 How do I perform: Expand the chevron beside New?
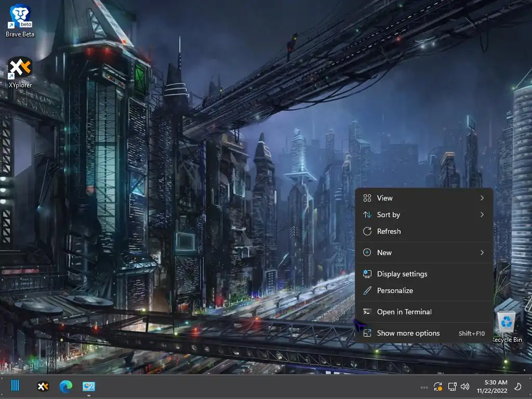pos(482,252)
